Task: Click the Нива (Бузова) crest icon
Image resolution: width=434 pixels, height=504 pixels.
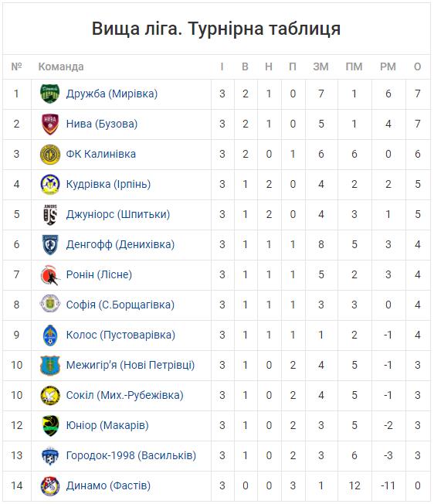Action: pos(50,124)
